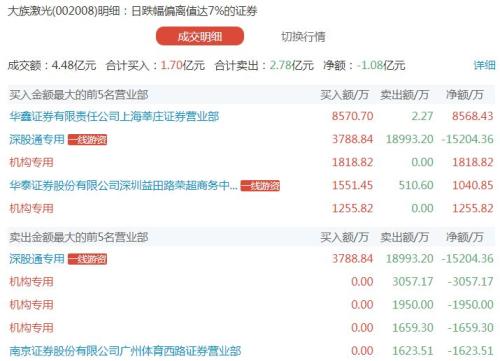Click 卖出额/万 header in sell table
The height and width of the screenshot is (361, 500).
point(404,237)
